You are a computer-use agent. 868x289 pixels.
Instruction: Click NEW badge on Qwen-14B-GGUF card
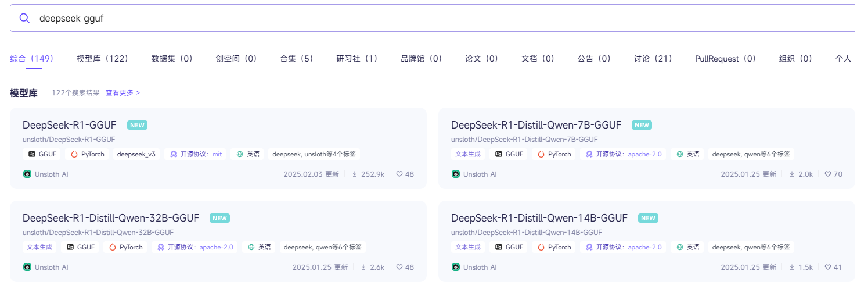click(648, 218)
